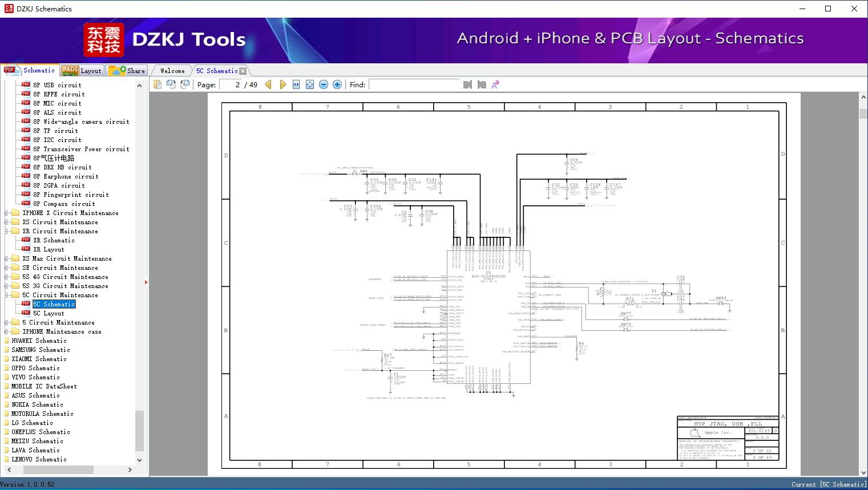868x490 pixels.
Task: Expand XS Circuit Maintenance folder
Action: point(6,222)
